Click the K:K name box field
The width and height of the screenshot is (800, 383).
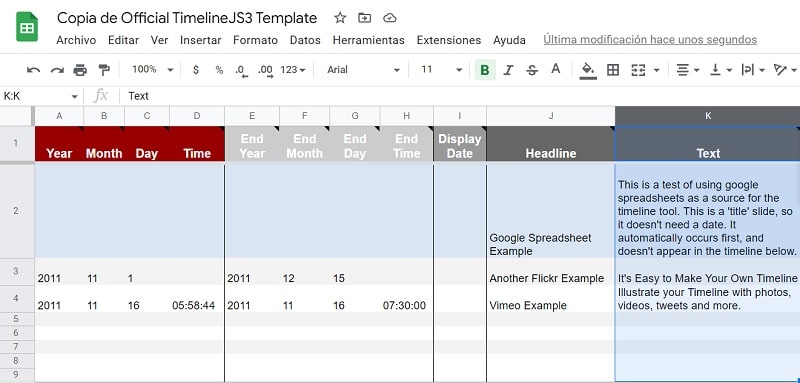coord(35,96)
